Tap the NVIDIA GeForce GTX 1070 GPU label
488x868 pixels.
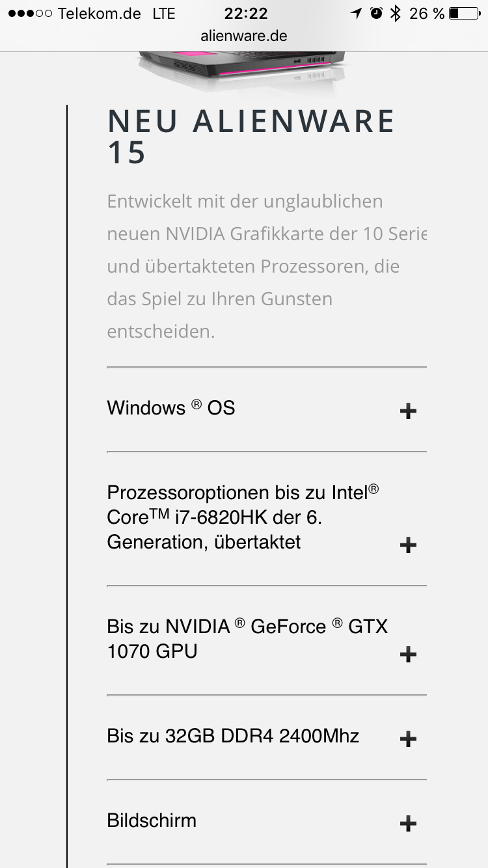click(x=247, y=638)
